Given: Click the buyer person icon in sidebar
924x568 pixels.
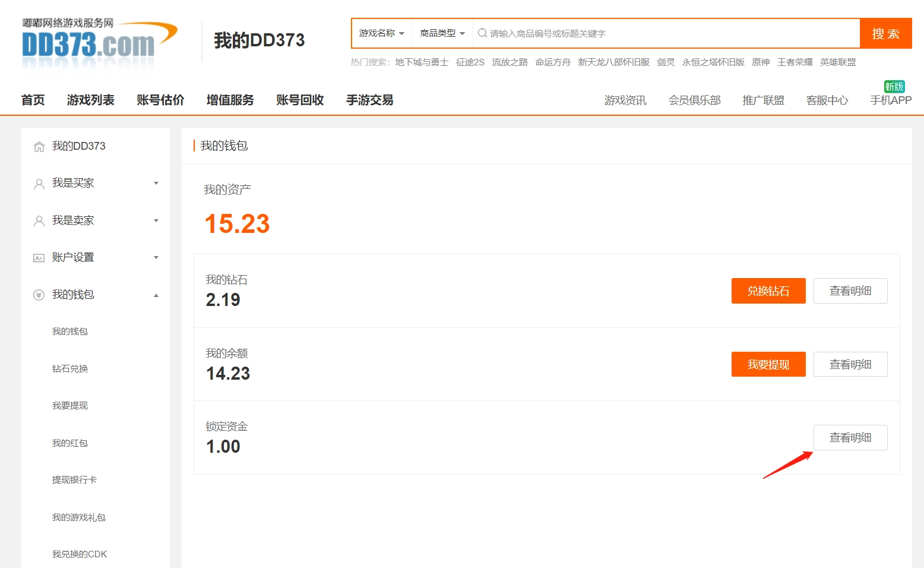Looking at the screenshot, I should [x=39, y=184].
